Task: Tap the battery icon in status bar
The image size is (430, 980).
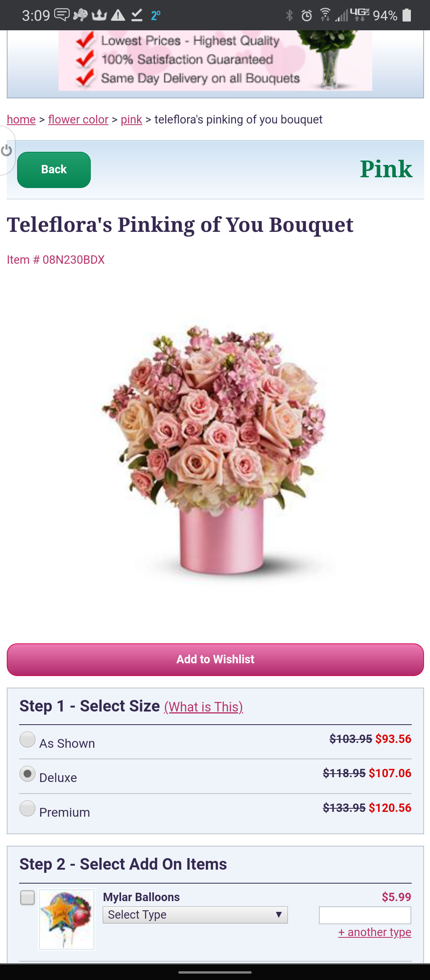Action: [407, 15]
